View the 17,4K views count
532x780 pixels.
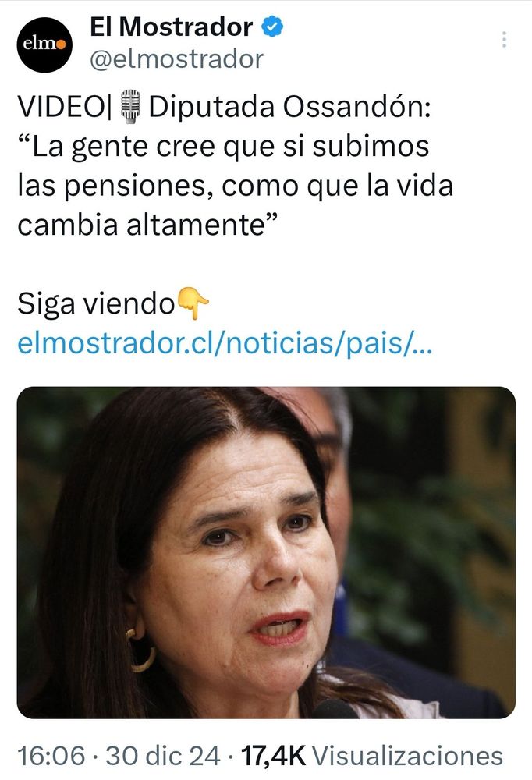(x=273, y=756)
